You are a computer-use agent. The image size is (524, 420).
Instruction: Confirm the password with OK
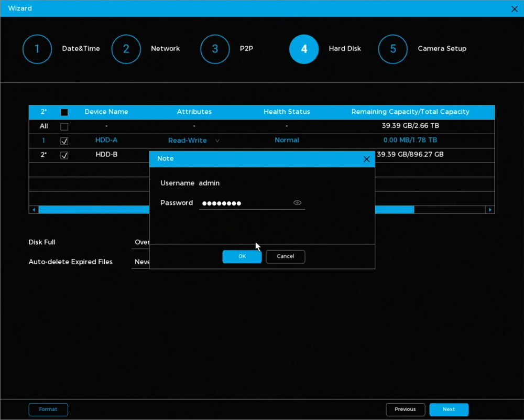(x=242, y=256)
